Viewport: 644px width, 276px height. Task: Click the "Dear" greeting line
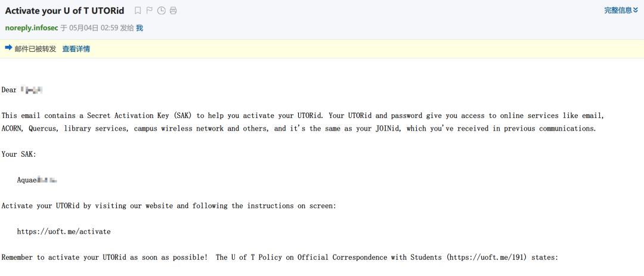pos(10,90)
